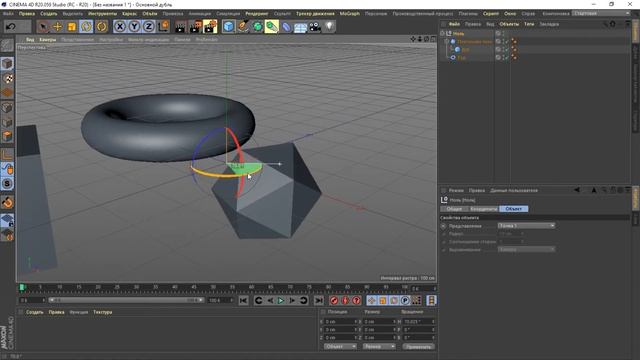Image resolution: width=640 pixels, height=360 pixels.
Task: Open Object Manager Объекты menu
Action: pos(509,24)
